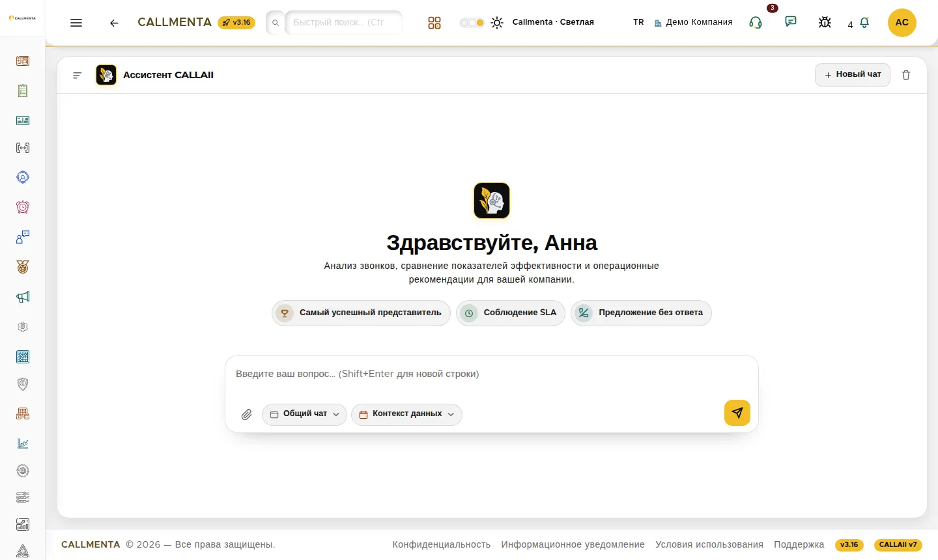938x560 pixels.
Task: Open the bar chart report sidebar icon
Action: point(23,525)
